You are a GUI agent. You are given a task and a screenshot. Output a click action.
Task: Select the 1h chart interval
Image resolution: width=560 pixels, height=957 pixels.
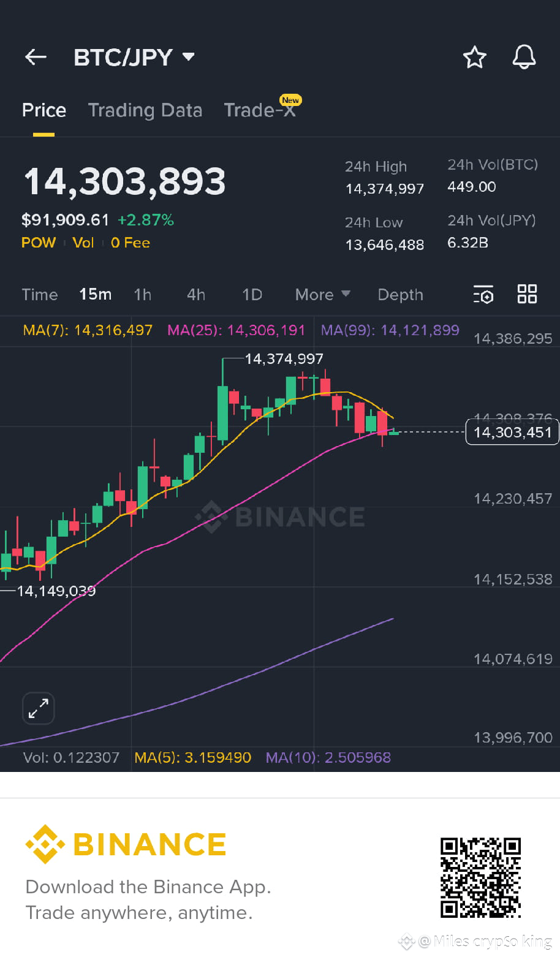(143, 295)
